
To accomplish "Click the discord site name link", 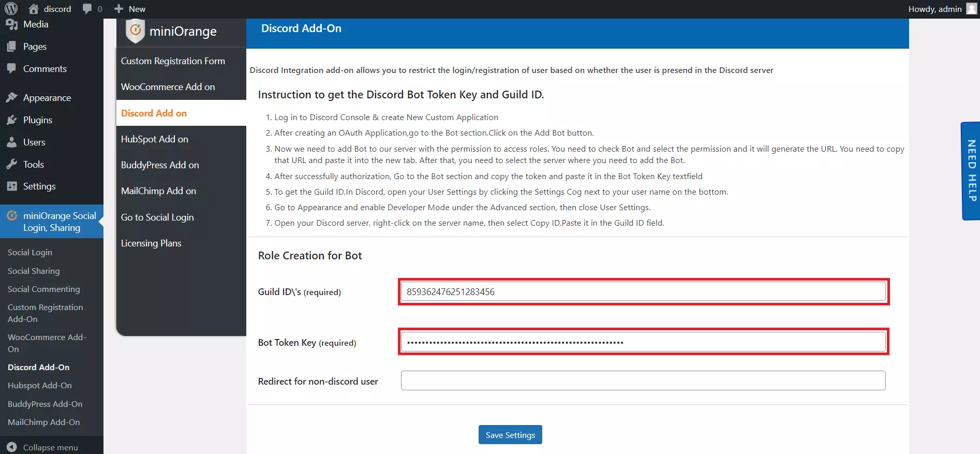I will (57, 9).
